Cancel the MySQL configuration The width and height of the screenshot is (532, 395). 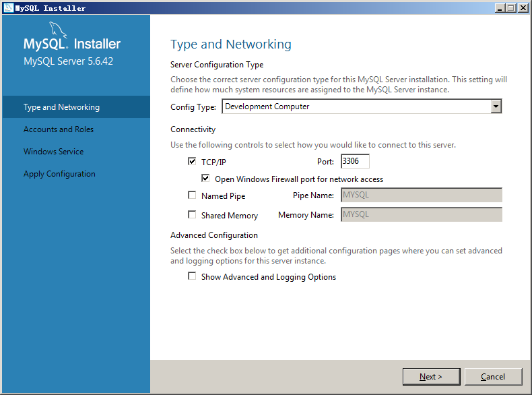[493, 377]
